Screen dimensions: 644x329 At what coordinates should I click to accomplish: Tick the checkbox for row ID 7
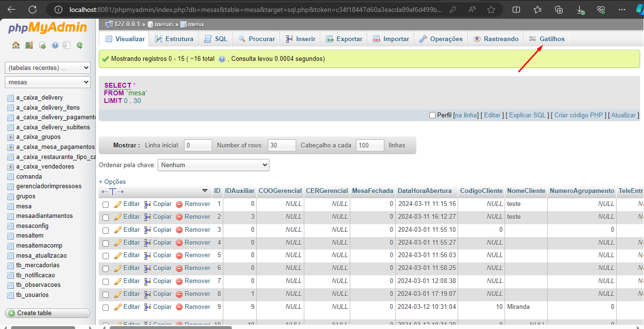pos(106,282)
